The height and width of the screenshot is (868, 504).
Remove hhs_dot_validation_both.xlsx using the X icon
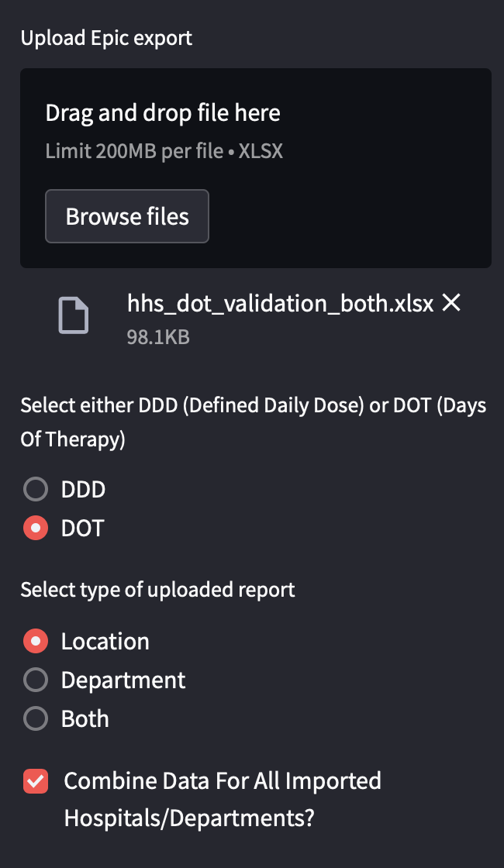click(451, 304)
